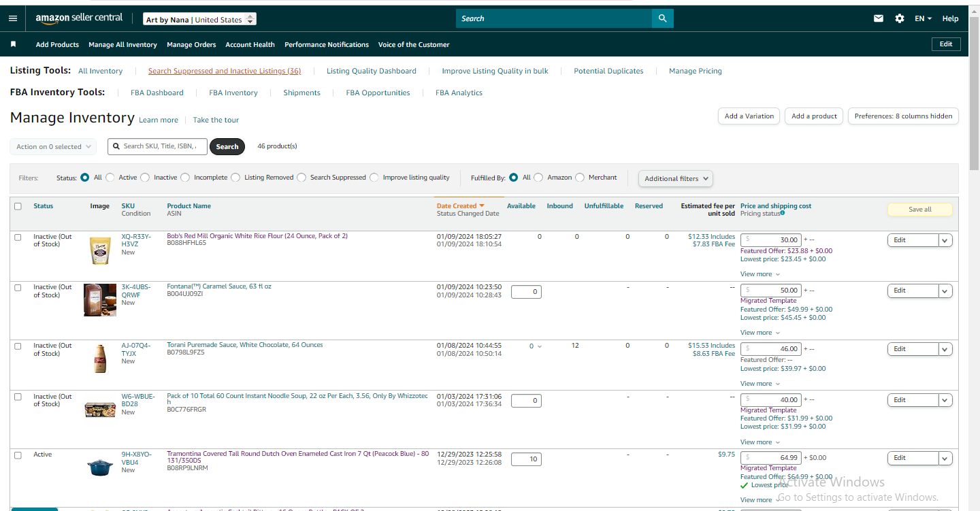Click the black Search inventory button
Image resolution: width=980 pixels, height=511 pixels.
pos(227,146)
